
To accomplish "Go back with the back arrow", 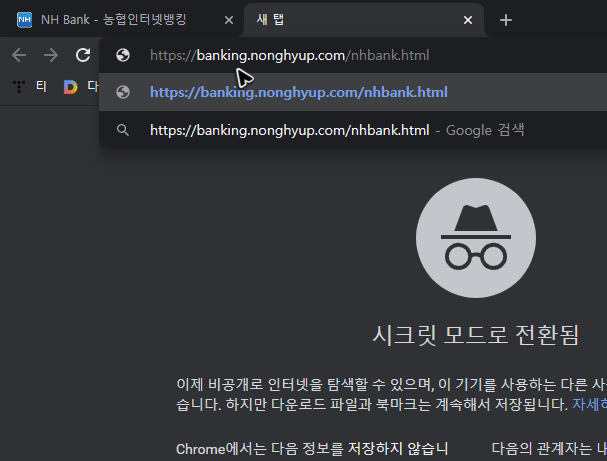I will [19, 55].
